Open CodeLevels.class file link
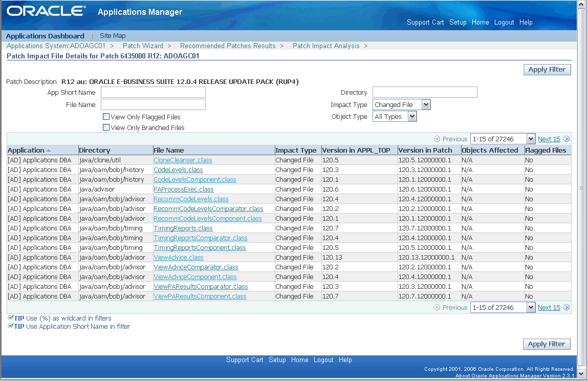The image size is (588, 381). (x=178, y=170)
